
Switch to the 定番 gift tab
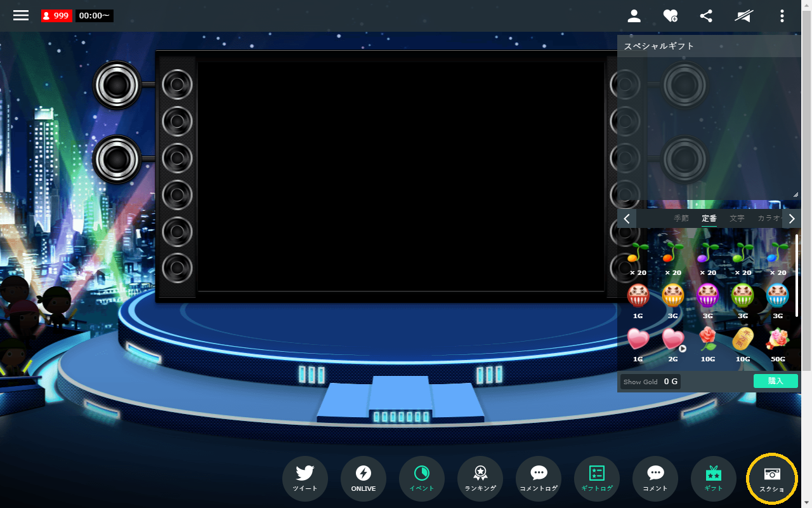coord(709,218)
